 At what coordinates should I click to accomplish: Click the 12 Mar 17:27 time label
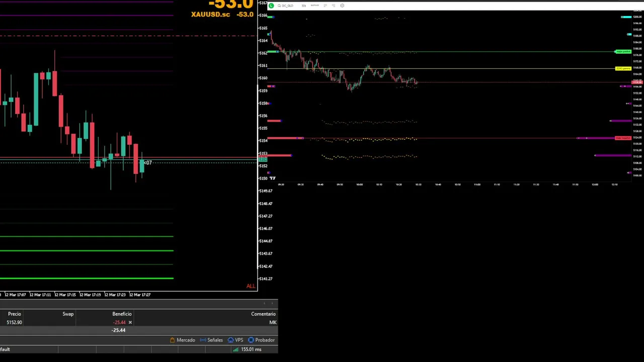140,295
